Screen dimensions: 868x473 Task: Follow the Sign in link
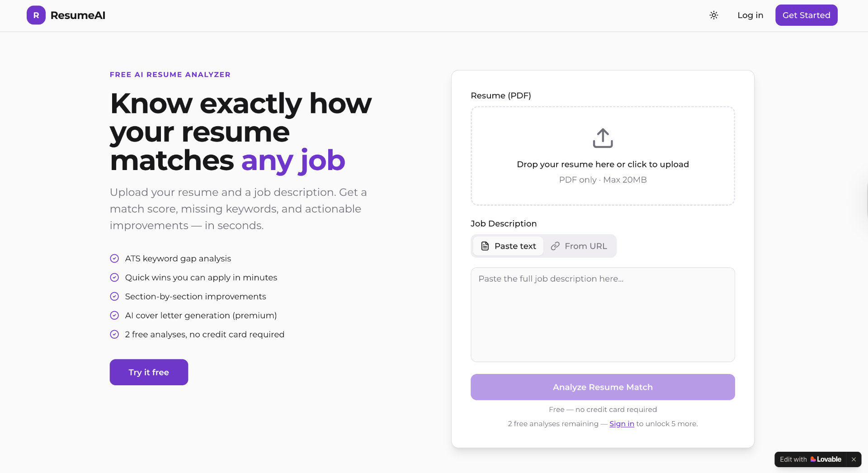(x=622, y=424)
